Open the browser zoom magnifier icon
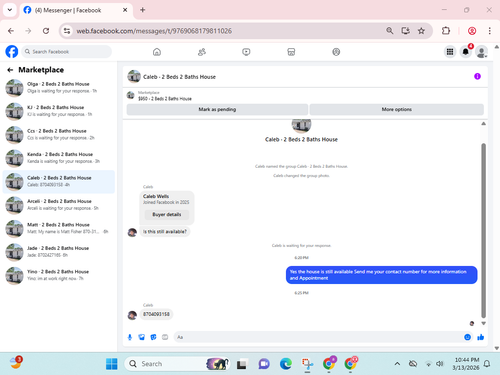The width and height of the screenshot is (500, 375). pyautogui.click(x=389, y=31)
